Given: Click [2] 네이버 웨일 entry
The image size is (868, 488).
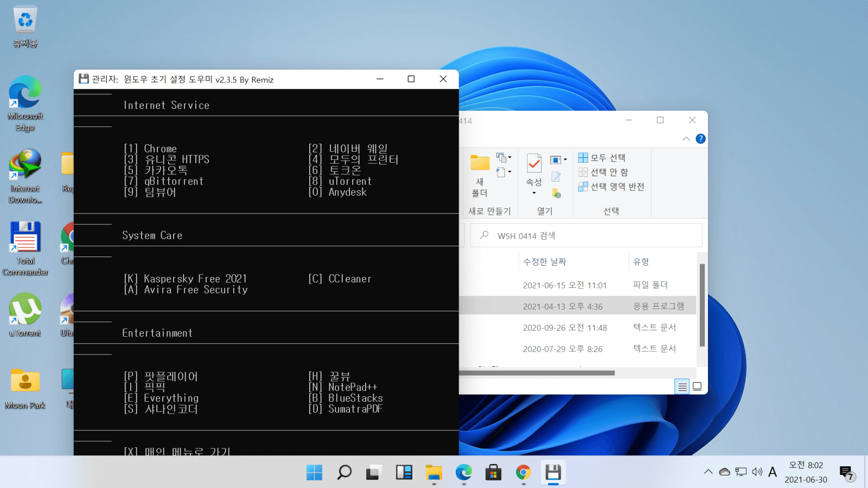Looking at the screenshot, I should click(348, 149).
